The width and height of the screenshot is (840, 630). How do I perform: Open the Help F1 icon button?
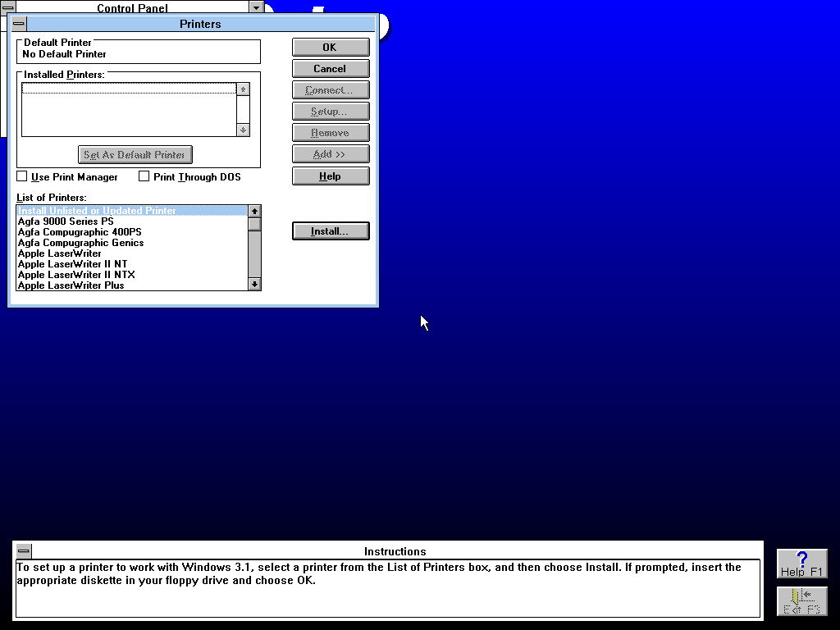[x=802, y=564]
